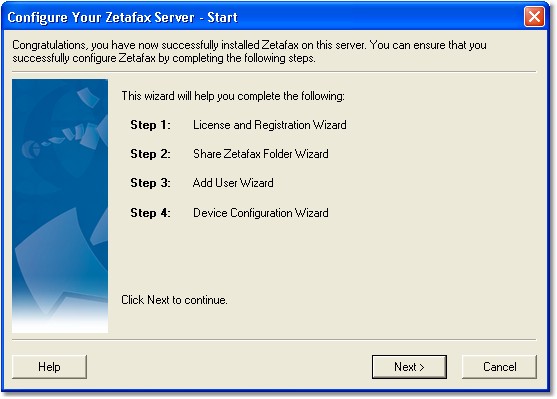
Task: Select Share Zetafax Folder Wizard text
Action: point(261,154)
